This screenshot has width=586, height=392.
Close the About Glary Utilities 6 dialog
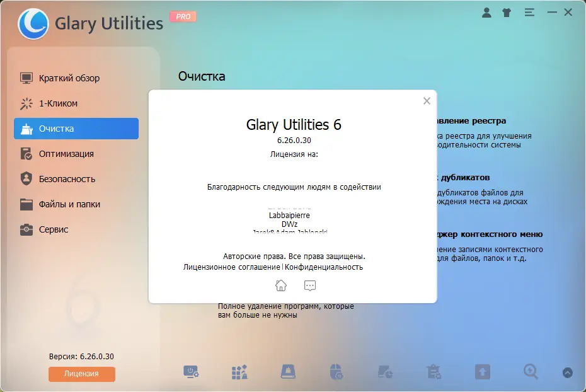point(427,101)
